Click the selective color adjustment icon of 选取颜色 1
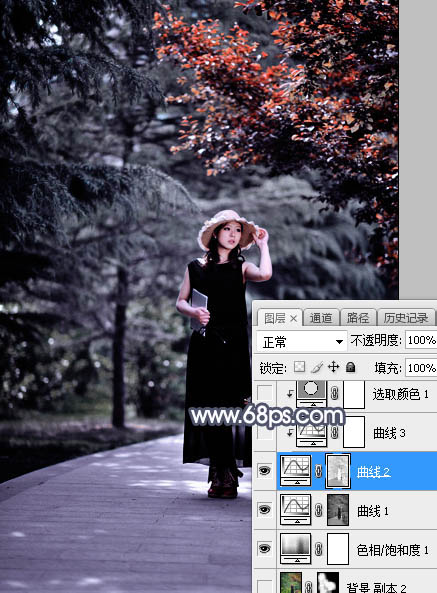Image resolution: width=437 pixels, height=593 pixels. pos(311,393)
